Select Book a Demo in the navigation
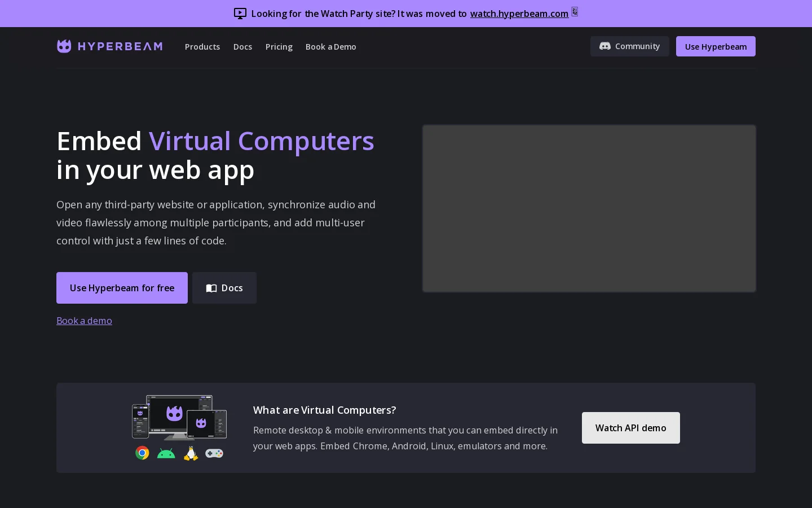 pyautogui.click(x=331, y=47)
